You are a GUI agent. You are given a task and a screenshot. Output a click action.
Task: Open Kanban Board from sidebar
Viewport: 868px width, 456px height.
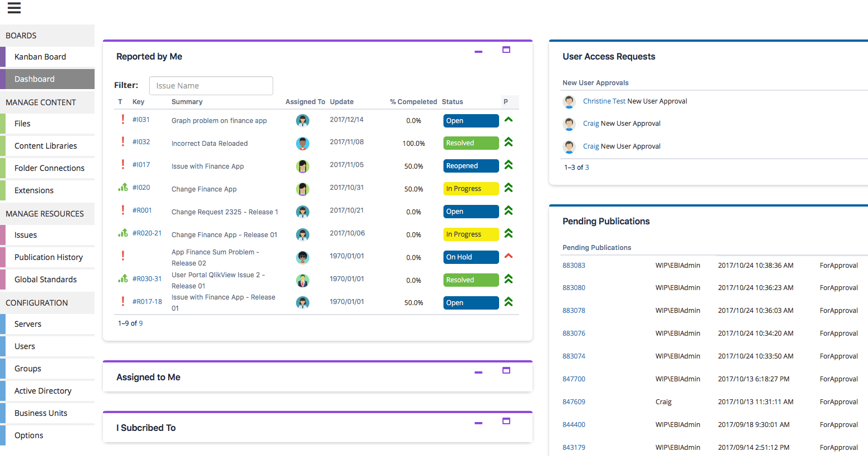pyautogui.click(x=40, y=57)
